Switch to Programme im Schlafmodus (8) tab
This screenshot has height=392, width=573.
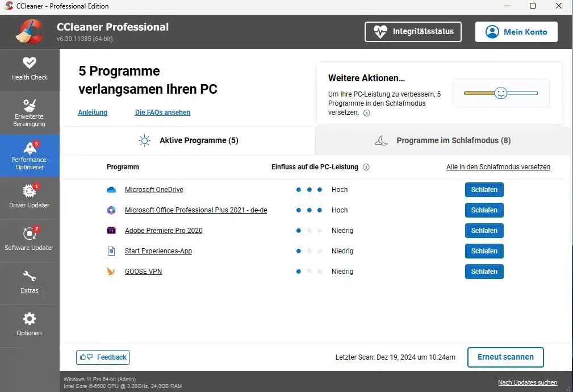click(442, 141)
